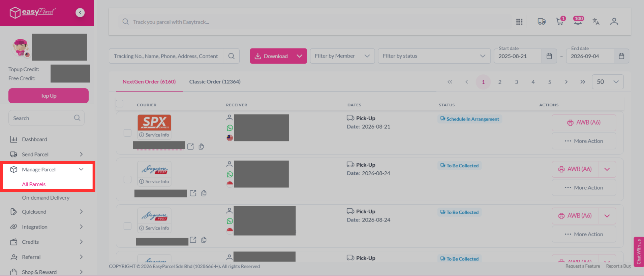Open Chat With Us widget
Viewport: 644px width, 276px height.
click(x=639, y=251)
